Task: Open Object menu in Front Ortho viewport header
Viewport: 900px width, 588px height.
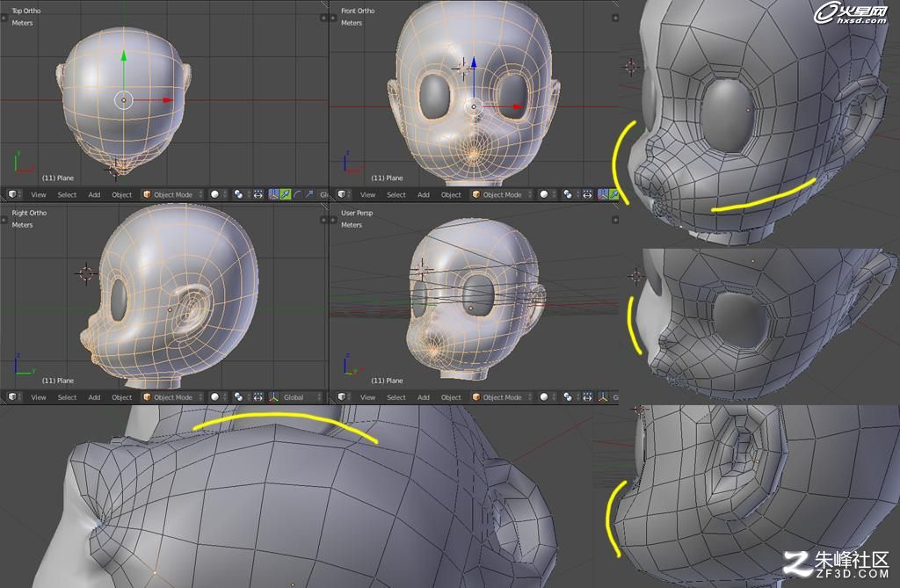Action: (451, 194)
